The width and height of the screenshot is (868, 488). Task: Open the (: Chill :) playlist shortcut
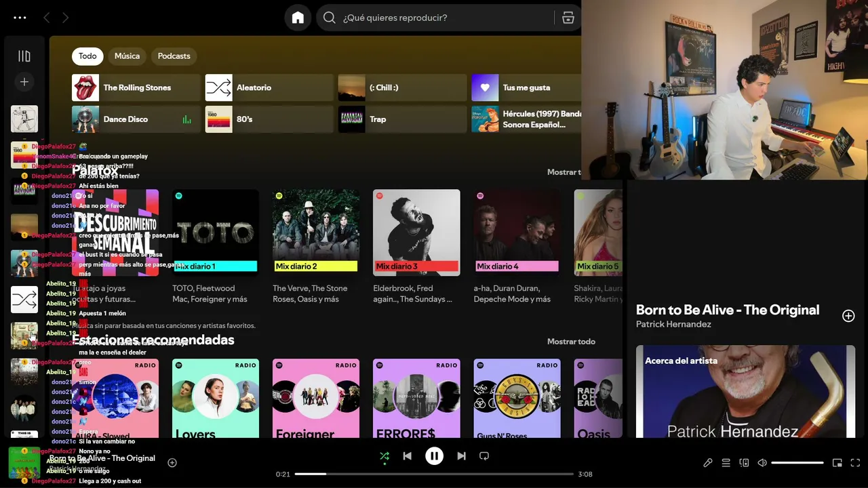[x=403, y=87]
